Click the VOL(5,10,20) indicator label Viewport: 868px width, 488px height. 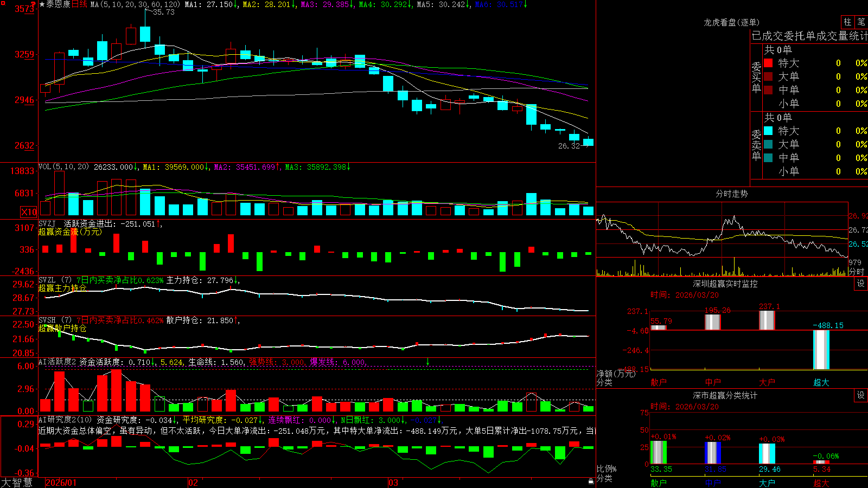click(x=64, y=167)
